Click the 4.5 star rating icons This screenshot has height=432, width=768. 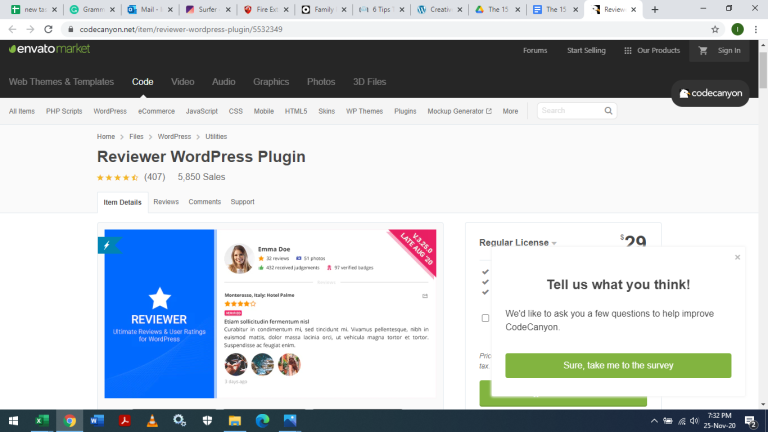[x=118, y=177]
